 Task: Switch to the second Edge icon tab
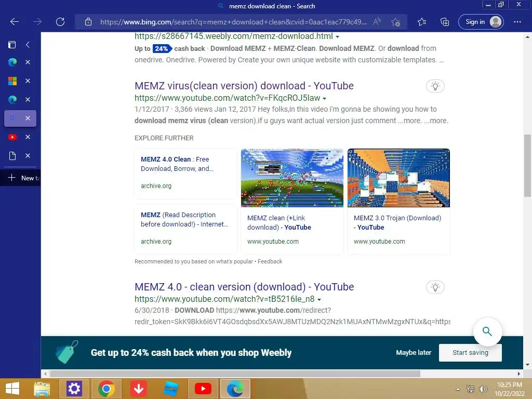point(12,99)
